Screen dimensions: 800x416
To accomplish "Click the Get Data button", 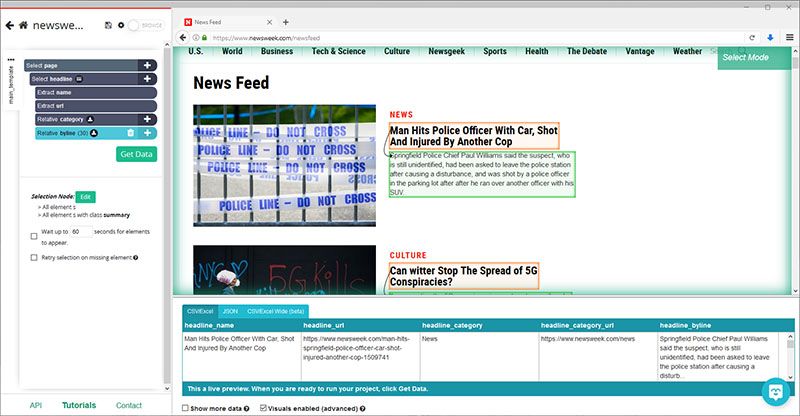I will point(136,154).
